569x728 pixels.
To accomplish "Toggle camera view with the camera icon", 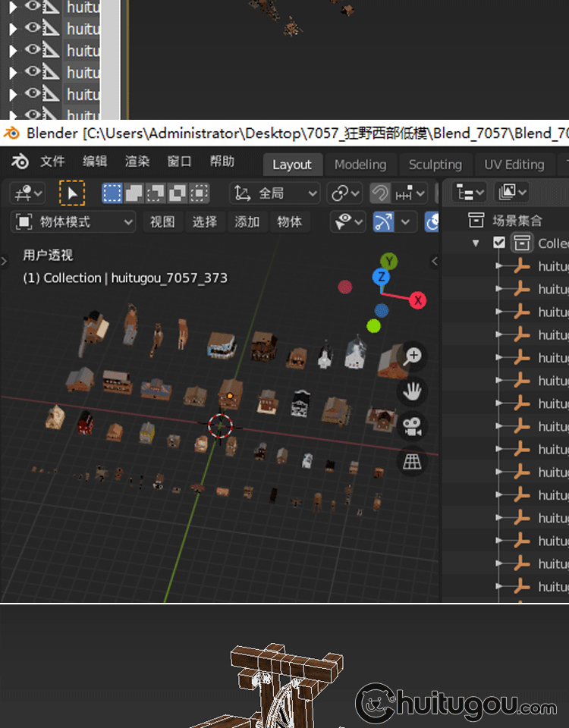I will [413, 427].
